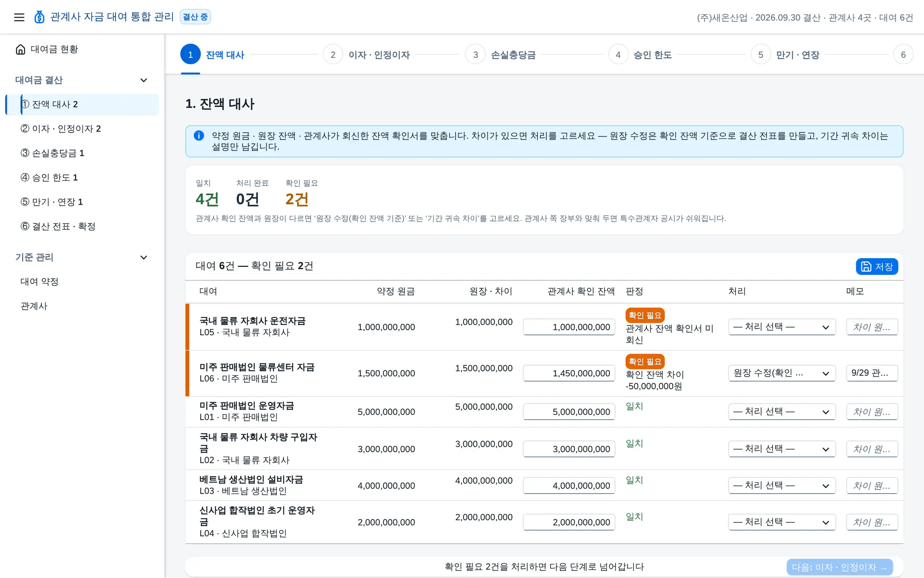This screenshot has width=924, height=578.
Task: Go to ③ 손실충당금 in the sidebar
Action: pyautogui.click(x=82, y=153)
